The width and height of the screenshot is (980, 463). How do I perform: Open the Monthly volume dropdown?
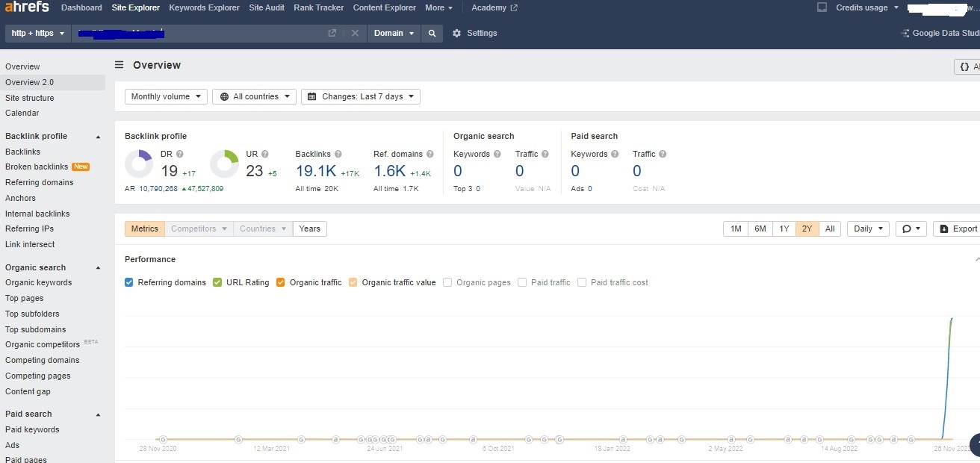[166, 97]
